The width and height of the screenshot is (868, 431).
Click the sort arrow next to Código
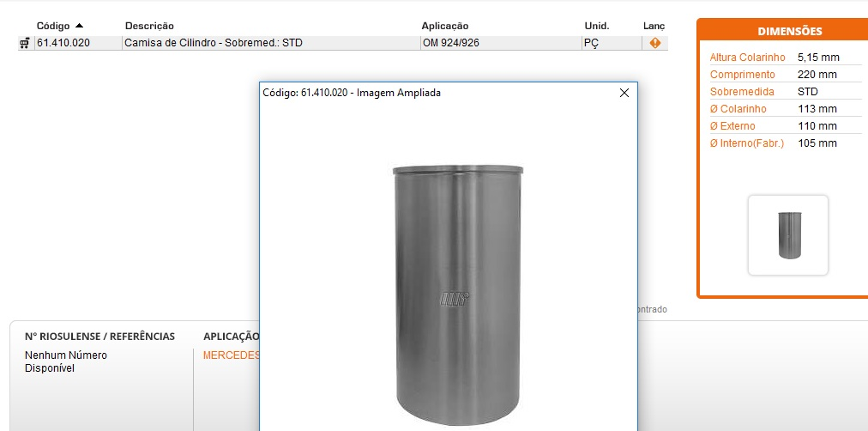coord(80,26)
